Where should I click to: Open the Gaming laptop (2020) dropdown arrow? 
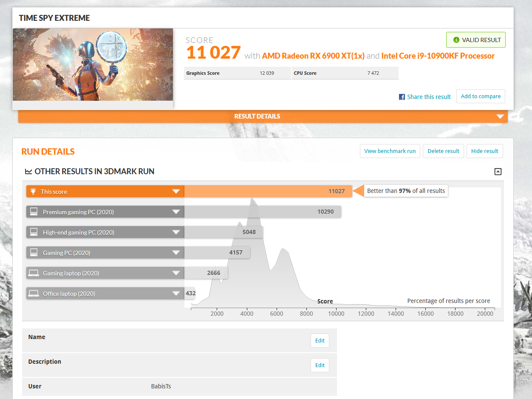tap(176, 273)
